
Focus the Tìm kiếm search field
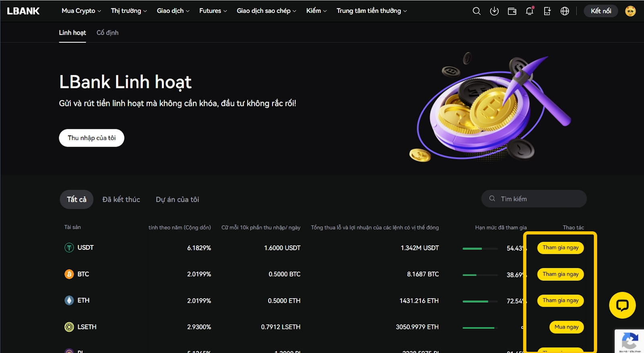tap(534, 199)
